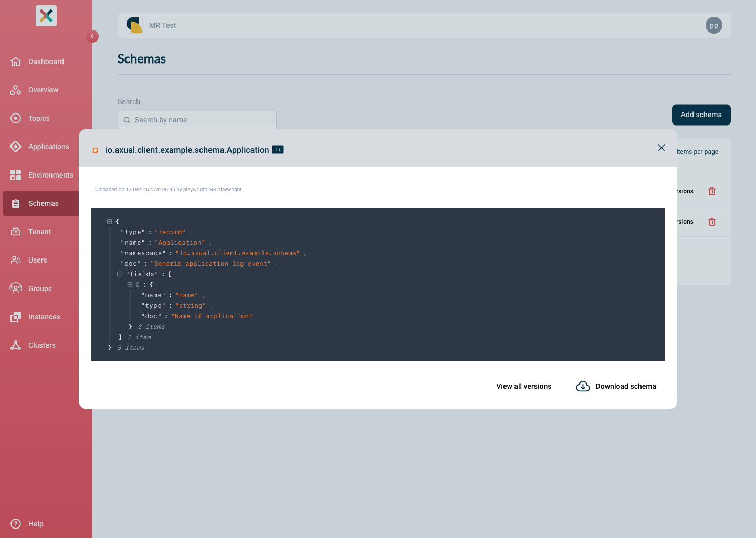Open Environments via its grid icon
Image resolution: width=756 pixels, height=538 pixels.
(x=16, y=175)
